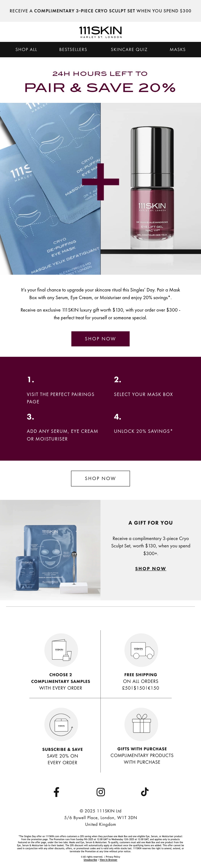Open the Shop All menu item
This screenshot has width=201, height=868.
[26, 50]
